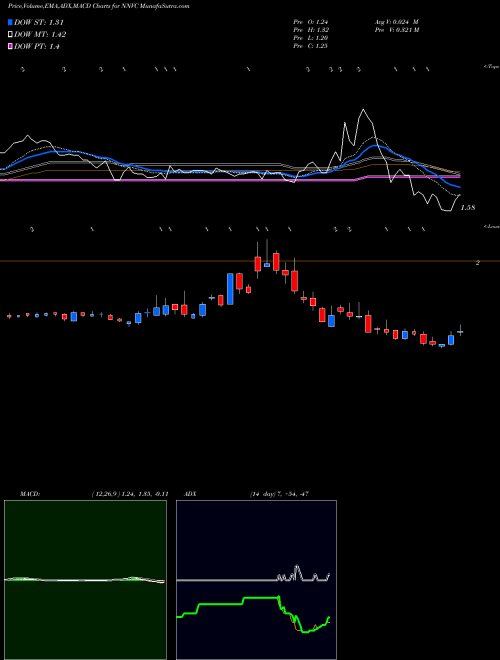Viewport: 500px width, 660px height.
Task: Click the MACD panel title label
Action: [29, 494]
